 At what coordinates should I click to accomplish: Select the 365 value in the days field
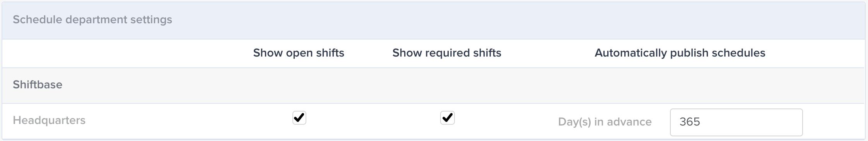tap(690, 122)
